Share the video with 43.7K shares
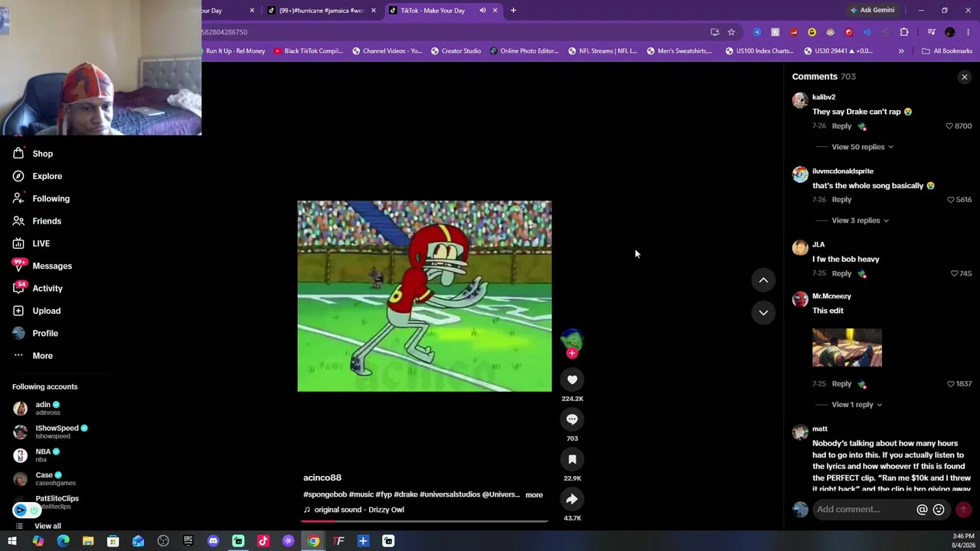Viewport: 980px width, 551px height. (x=572, y=499)
